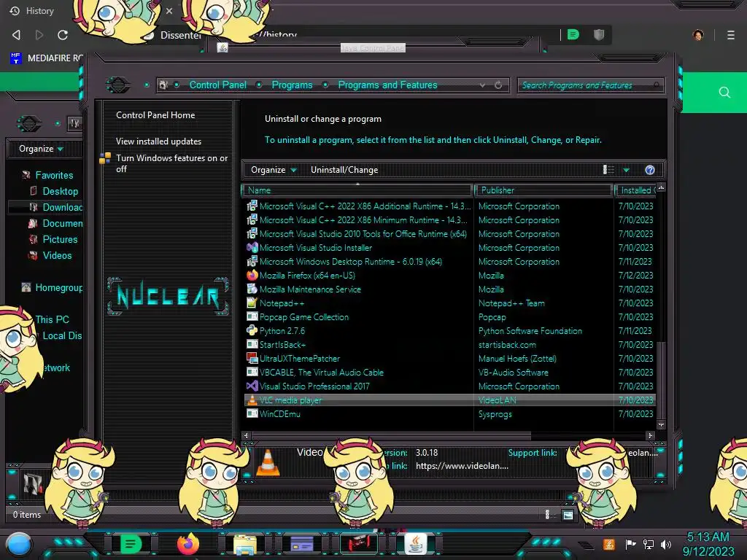The image size is (747, 560).
Task: Switch to MEDIAFIRE browser tab
Action: pos(47,58)
